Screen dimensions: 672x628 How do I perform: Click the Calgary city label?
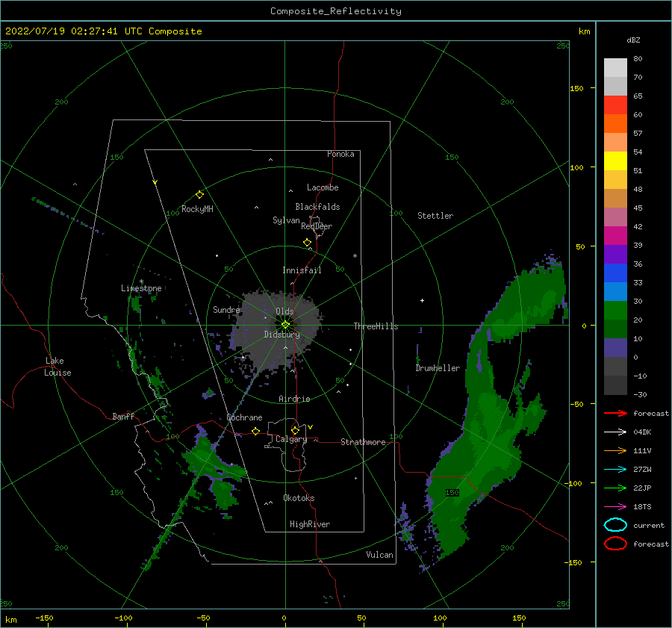pos(291,439)
